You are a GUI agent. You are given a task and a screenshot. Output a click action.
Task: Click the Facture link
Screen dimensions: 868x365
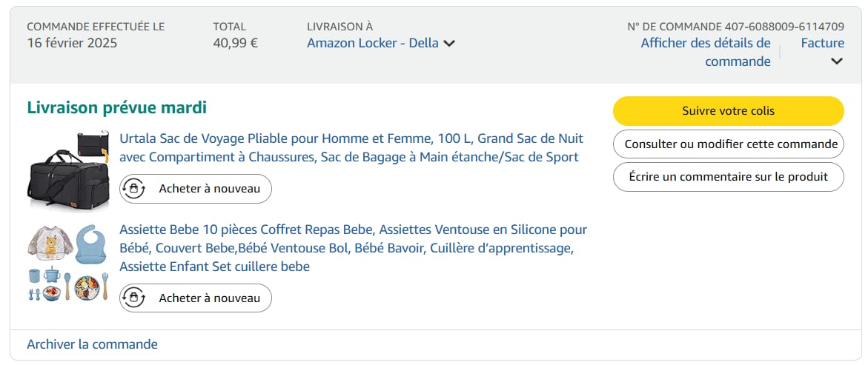point(822,43)
